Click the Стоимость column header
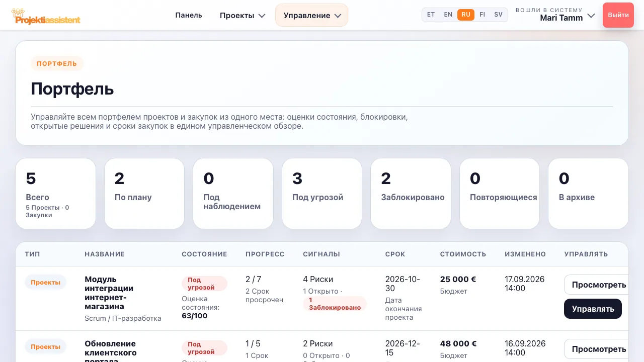This screenshot has height=362, width=644. [463, 254]
